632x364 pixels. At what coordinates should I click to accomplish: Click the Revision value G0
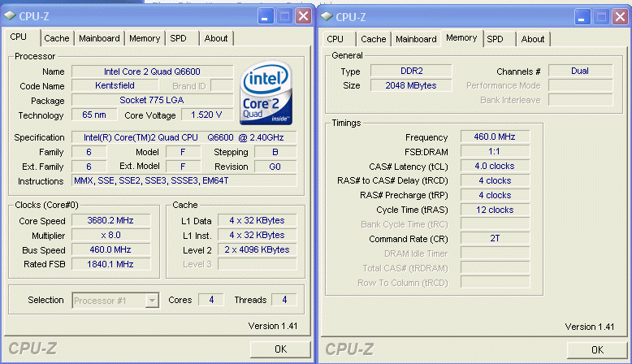tap(275, 167)
